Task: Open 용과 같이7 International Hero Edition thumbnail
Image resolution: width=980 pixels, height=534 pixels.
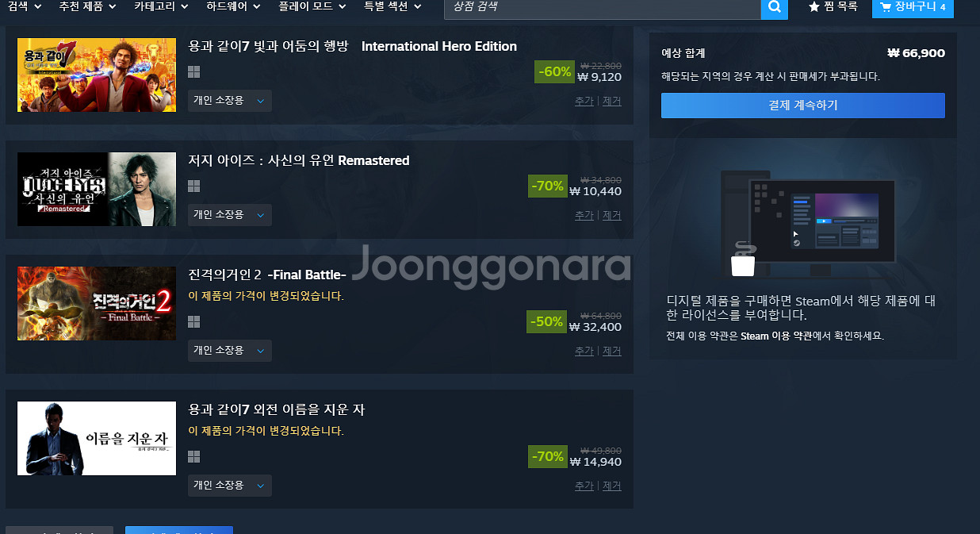Action: (97, 75)
